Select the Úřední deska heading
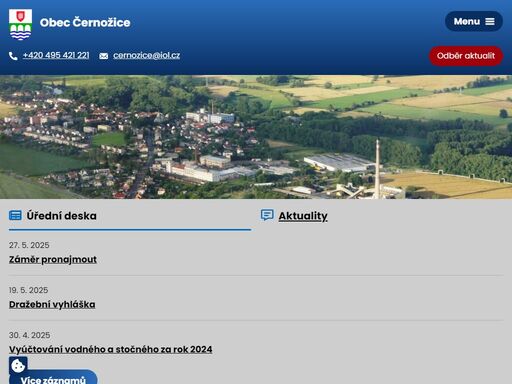This screenshot has height=384, width=512. point(62,216)
